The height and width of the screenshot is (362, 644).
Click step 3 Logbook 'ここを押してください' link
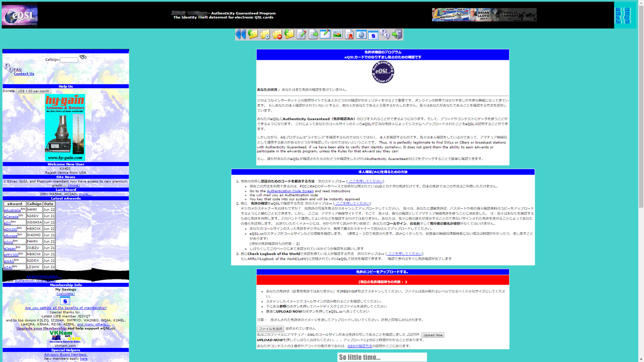tap(404, 254)
